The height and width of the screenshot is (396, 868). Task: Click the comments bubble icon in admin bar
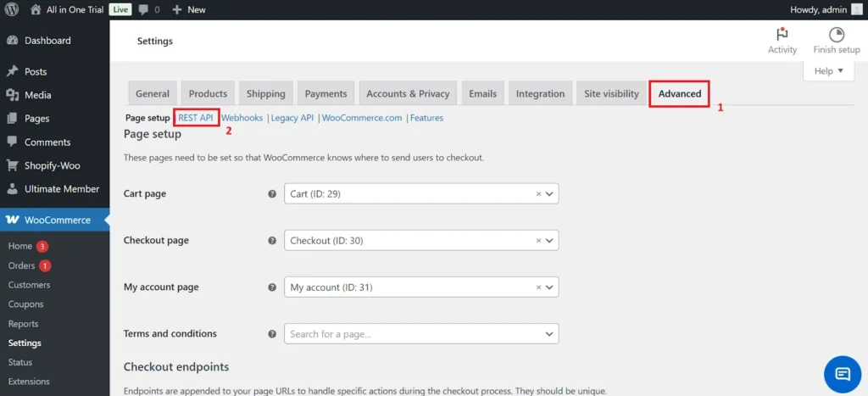point(143,9)
